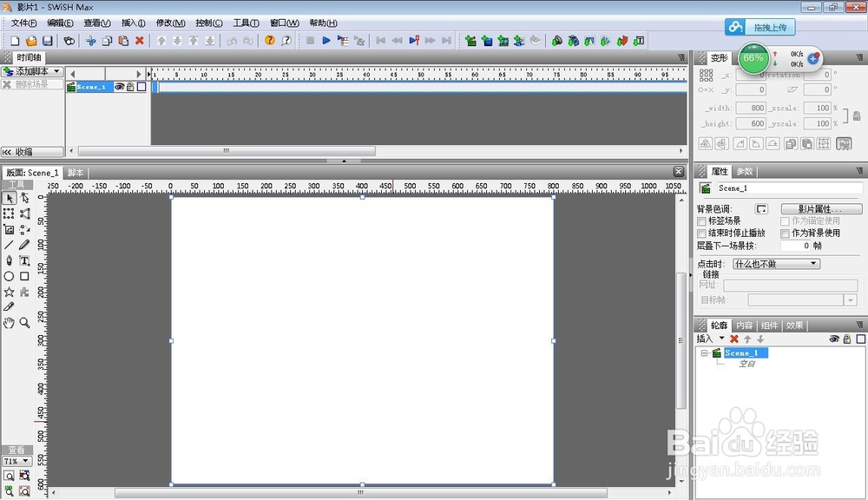The width and height of the screenshot is (868, 500).
Task: Select the Eyedropper tool
Action: click(x=10, y=306)
